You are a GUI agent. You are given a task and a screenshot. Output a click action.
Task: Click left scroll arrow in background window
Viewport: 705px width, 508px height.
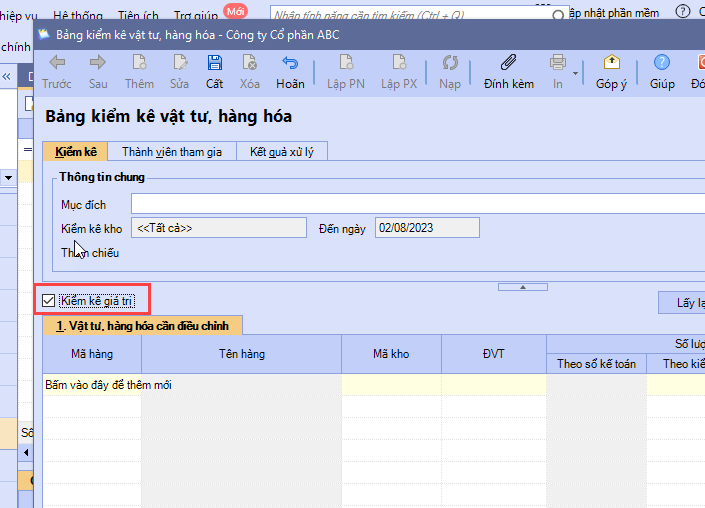click(x=26, y=452)
